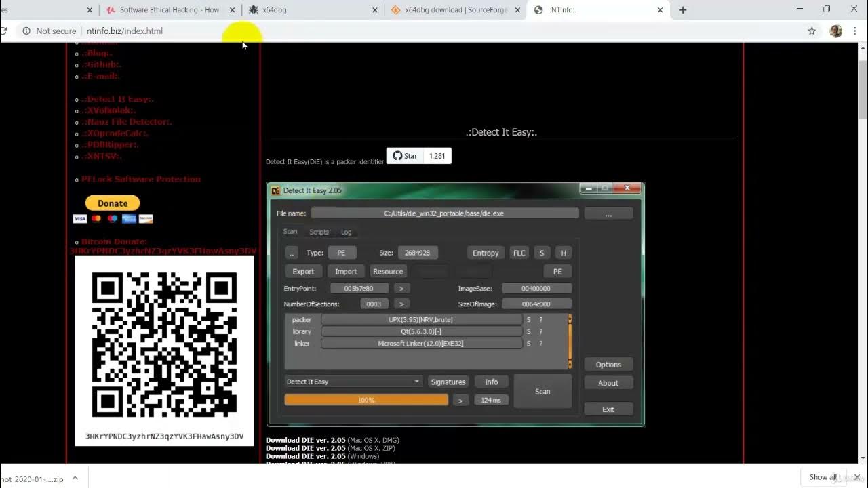Open the XVolkolak sidebar link
Viewport: 868px width, 488px height.
pos(108,110)
